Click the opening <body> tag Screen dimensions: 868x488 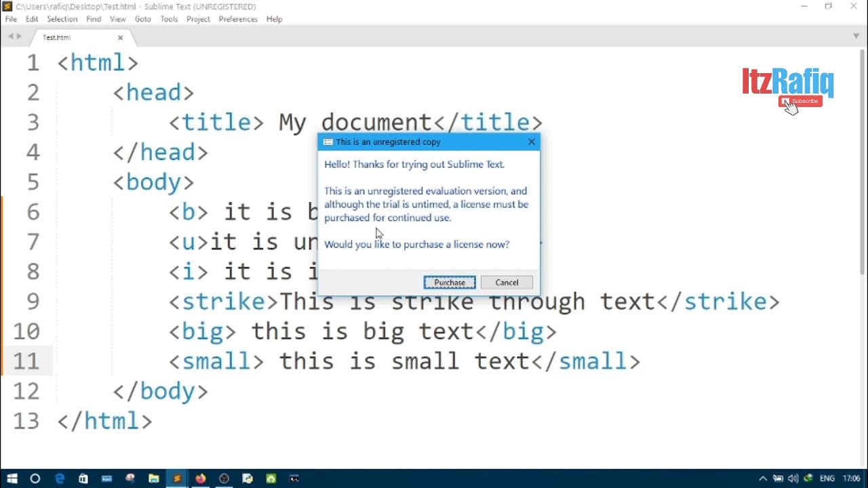tap(154, 182)
